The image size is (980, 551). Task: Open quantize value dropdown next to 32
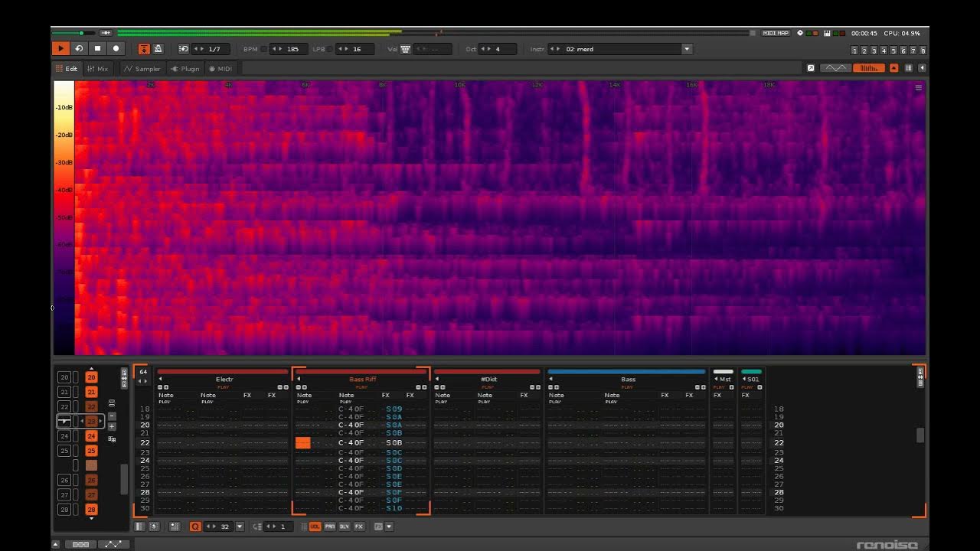coord(240,527)
